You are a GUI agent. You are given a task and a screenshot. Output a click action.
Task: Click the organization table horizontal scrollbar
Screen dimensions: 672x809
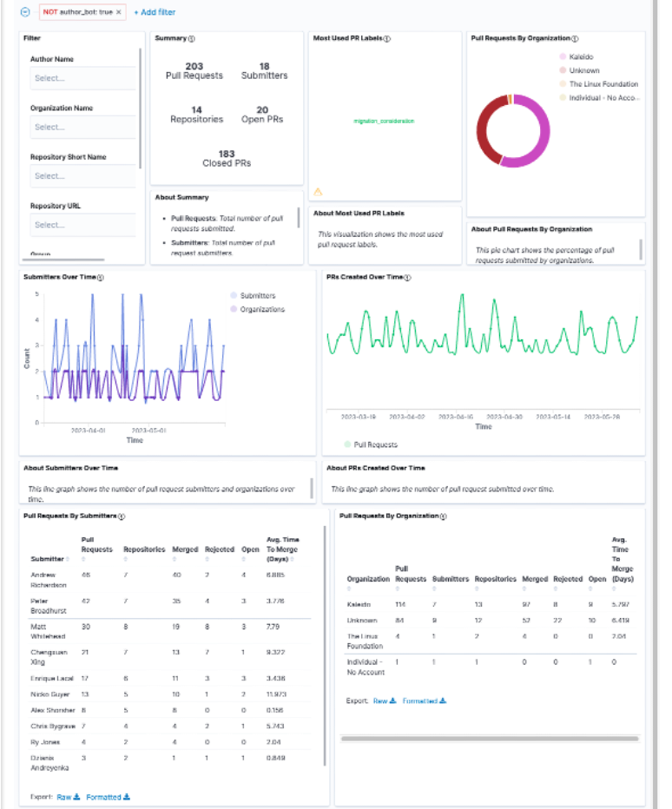pos(490,739)
